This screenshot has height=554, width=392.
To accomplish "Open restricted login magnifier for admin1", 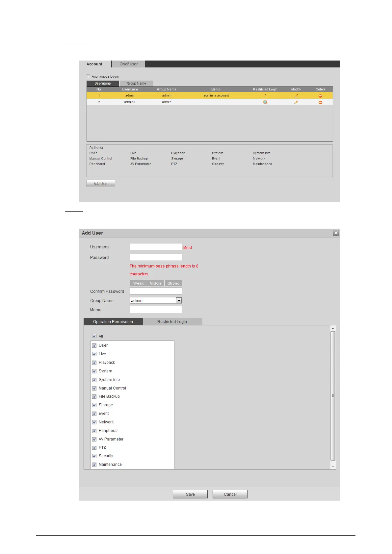I will point(265,102).
